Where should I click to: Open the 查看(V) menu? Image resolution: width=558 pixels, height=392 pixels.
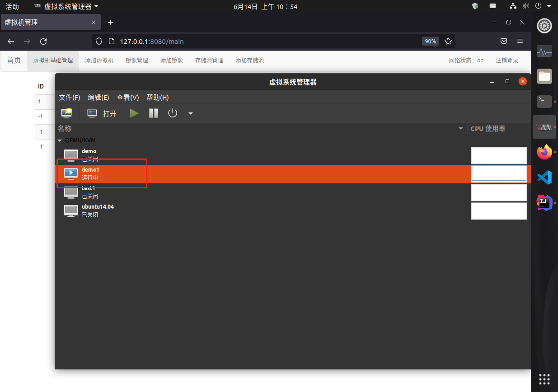pyautogui.click(x=128, y=98)
